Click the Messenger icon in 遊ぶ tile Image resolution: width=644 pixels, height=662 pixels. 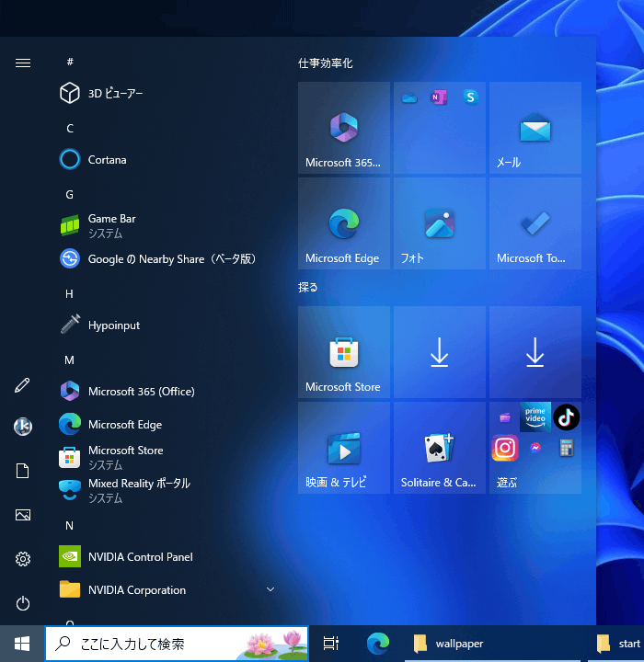point(535,448)
